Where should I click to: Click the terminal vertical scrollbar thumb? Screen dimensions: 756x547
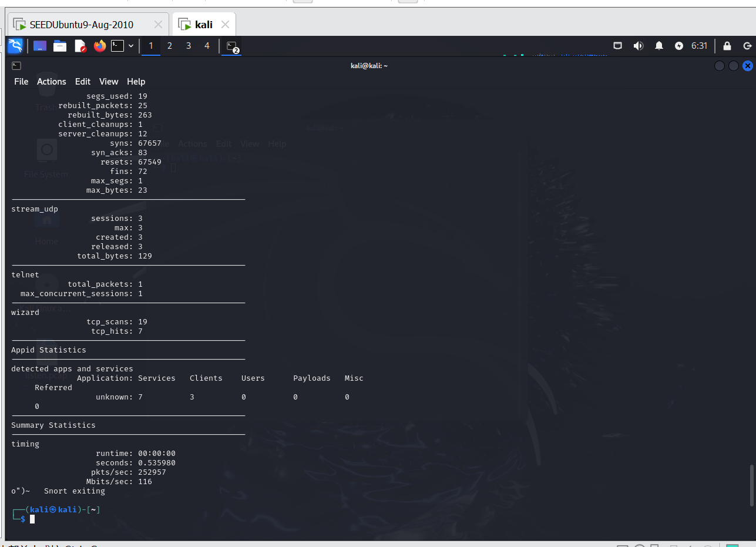[x=752, y=485]
